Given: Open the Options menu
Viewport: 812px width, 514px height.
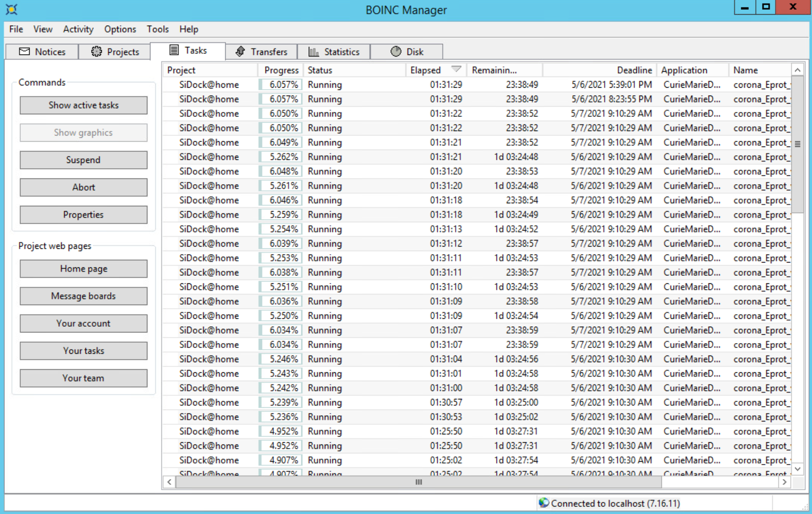Looking at the screenshot, I should click(120, 29).
